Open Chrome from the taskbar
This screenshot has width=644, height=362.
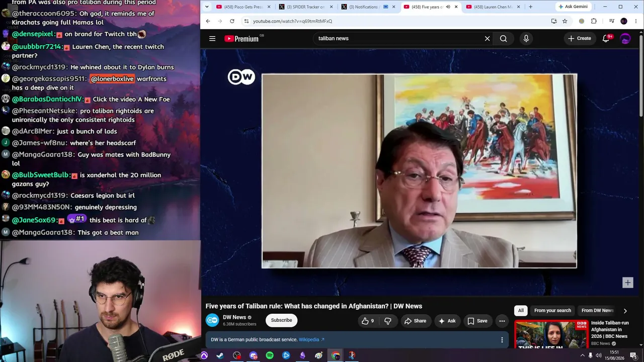(335, 355)
